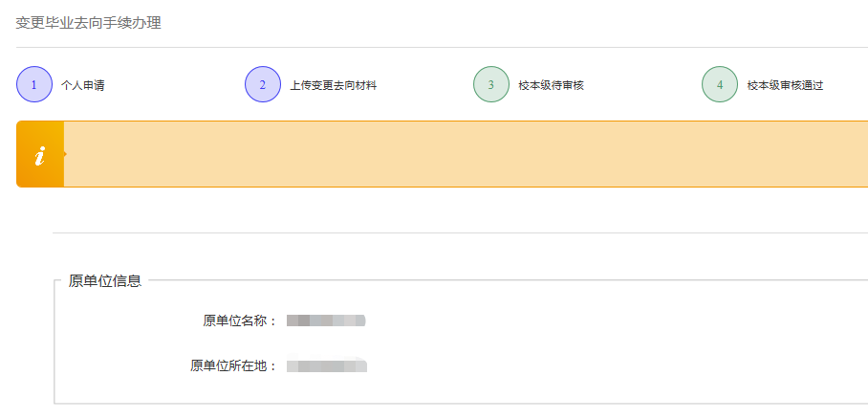The image size is (868, 420).
Task: Click small arrow beside info icon
Action: [x=65, y=153]
